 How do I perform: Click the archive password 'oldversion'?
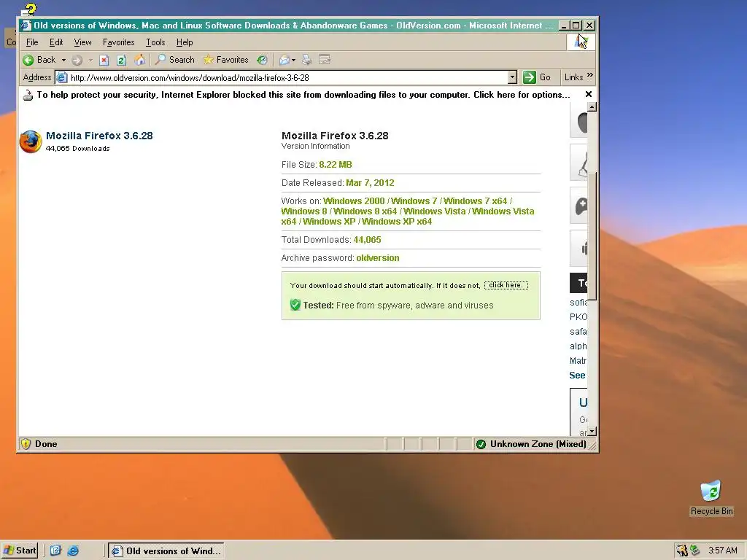(378, 258)
